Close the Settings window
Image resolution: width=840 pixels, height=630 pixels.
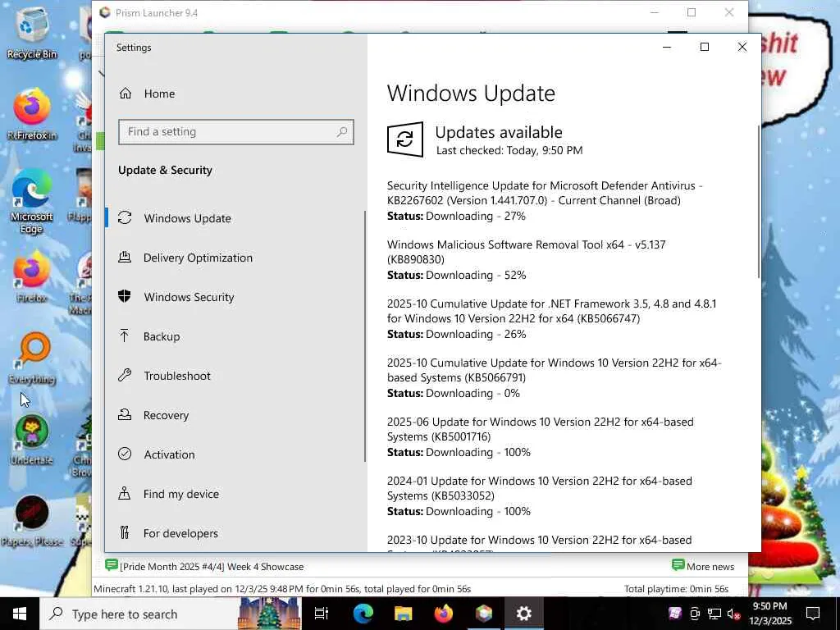pyautogui.click(x=742, y=47)
